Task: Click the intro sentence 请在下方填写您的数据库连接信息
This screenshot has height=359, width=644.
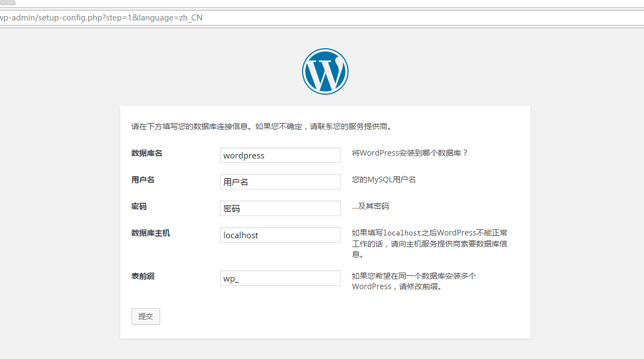Action: pyautogui.click(x=261, y=126)
